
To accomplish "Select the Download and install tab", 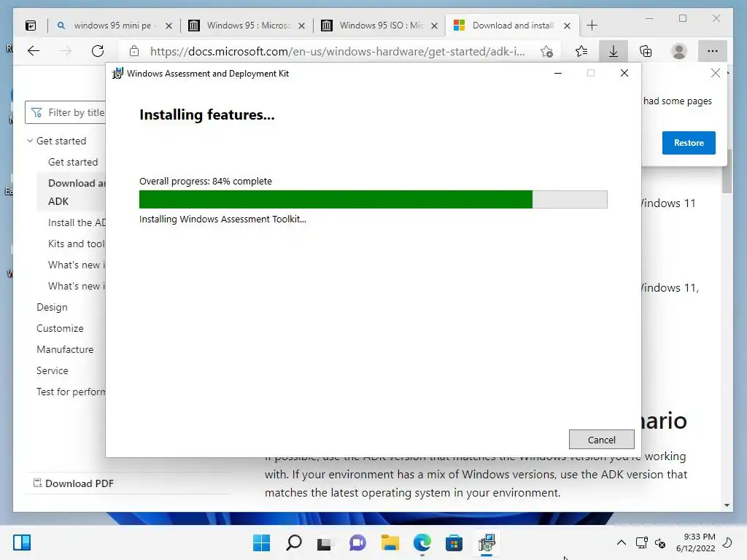I will [512, 26].
